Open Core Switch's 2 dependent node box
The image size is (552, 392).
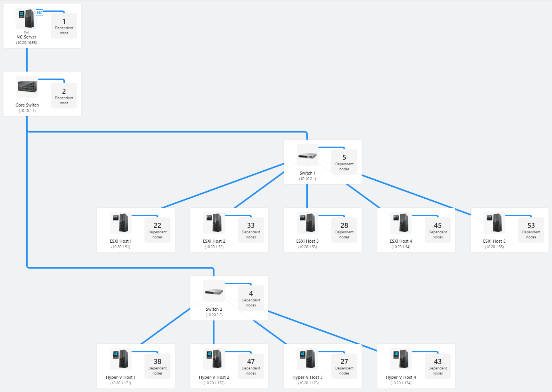(x=64, y=96)
